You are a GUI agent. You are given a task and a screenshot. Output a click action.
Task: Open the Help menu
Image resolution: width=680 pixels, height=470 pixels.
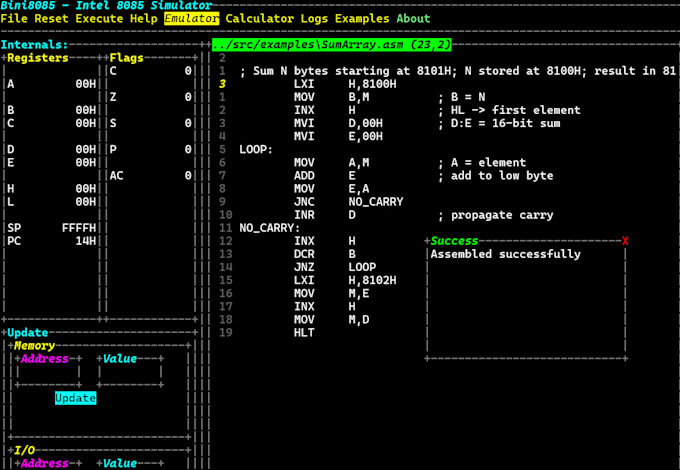[144, 19]
